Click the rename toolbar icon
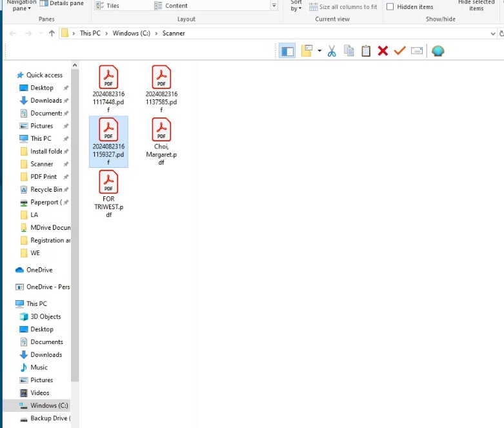 pos(417,51)
